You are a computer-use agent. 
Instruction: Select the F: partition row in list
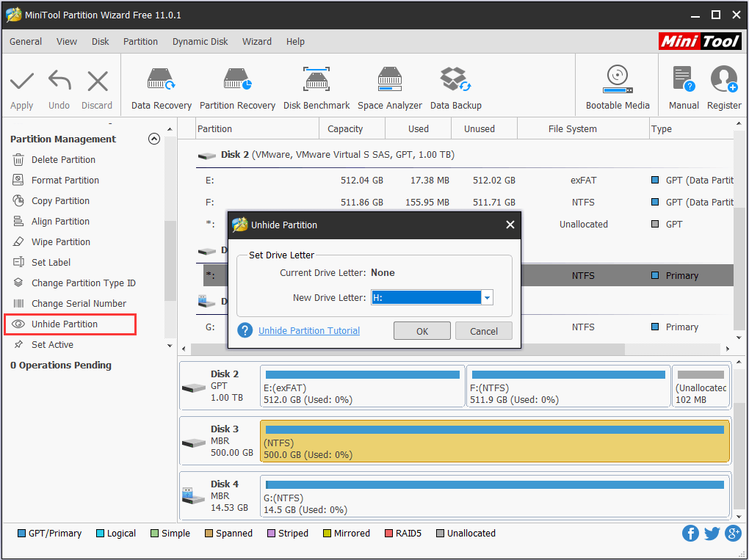coord(465,202)
